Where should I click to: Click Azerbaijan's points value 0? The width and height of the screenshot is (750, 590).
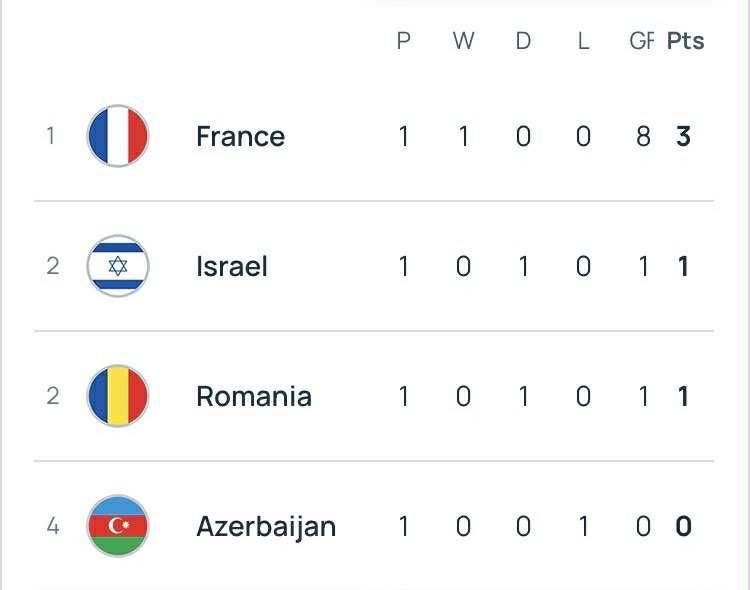pos(683,526)
